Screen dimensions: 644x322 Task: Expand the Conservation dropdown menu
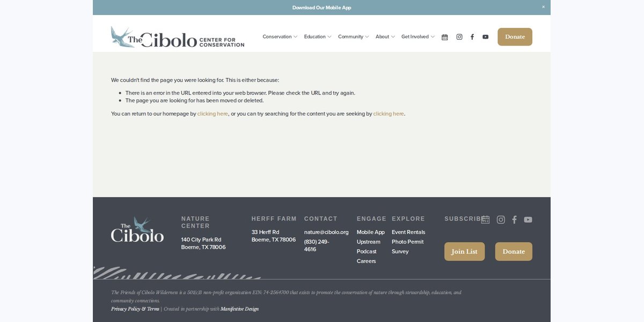click(x=280, y=36)
